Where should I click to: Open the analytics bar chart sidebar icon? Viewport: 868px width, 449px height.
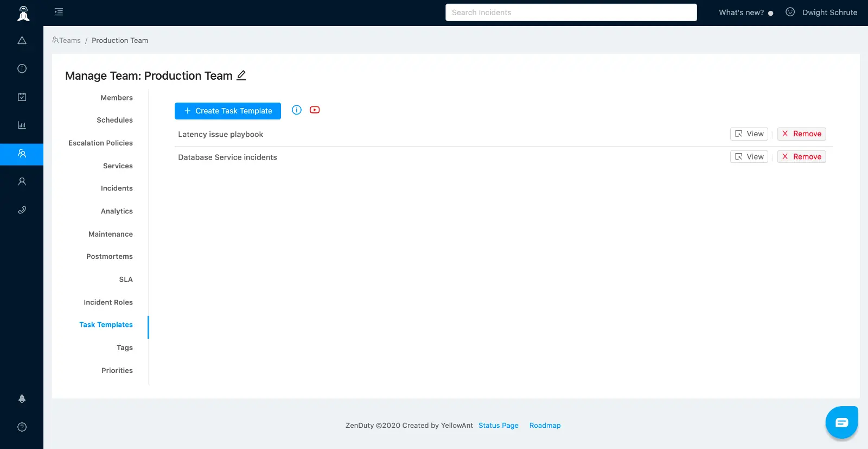[x=22, y=125]
